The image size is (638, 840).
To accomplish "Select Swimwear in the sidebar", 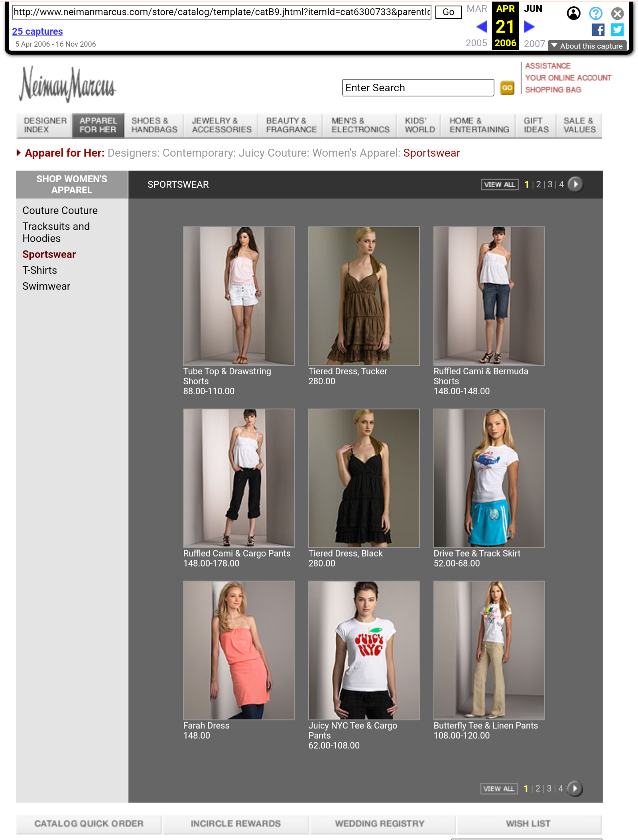I will click(46, 286).
